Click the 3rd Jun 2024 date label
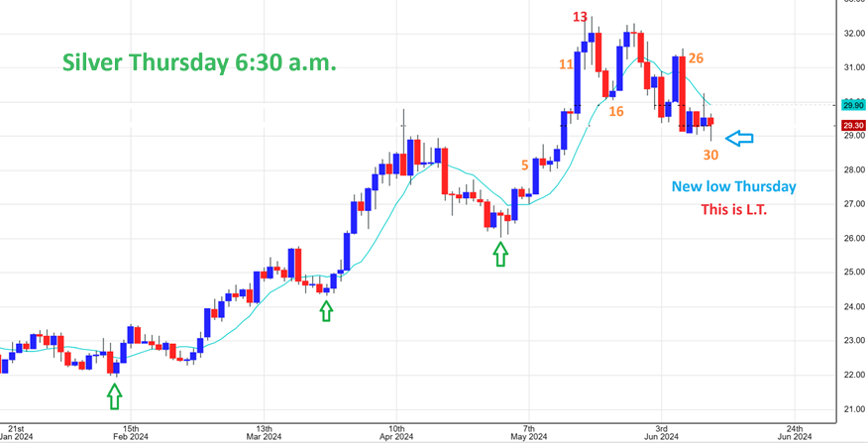Screen dimensions: 868x443 coord(662,432)
